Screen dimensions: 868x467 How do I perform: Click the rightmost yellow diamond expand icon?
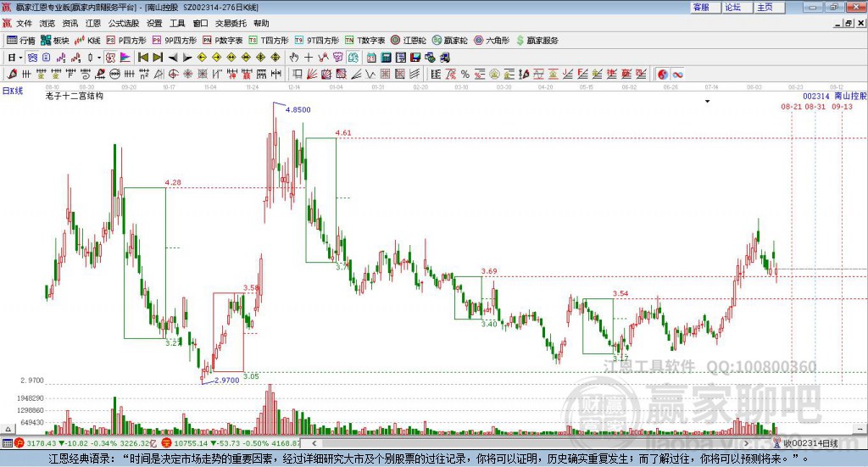[275, 58]
